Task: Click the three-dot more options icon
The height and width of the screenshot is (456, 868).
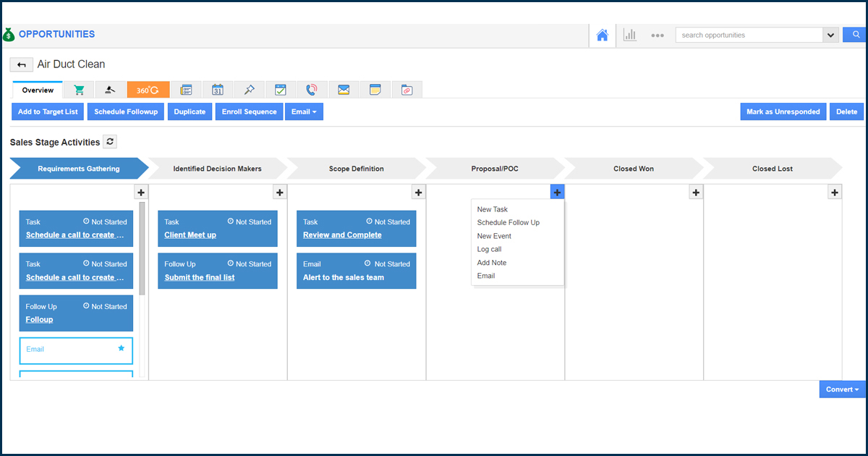Action: 657,35
